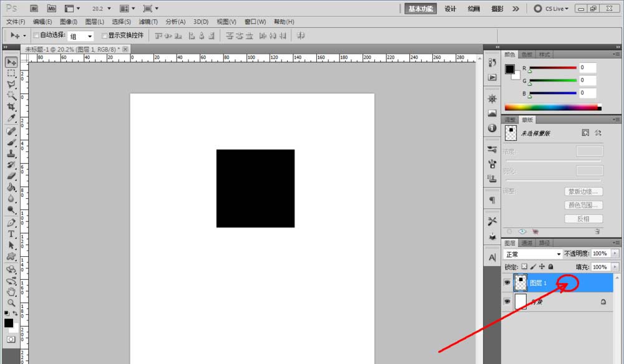Enable Show Transform Controls checkbox

tap(105, 36)
